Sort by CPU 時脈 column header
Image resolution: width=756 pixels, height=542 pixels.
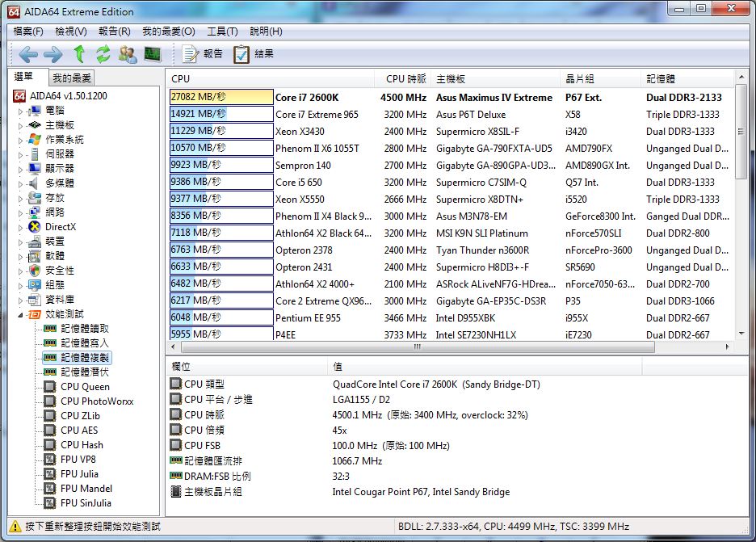pos(402,79)
